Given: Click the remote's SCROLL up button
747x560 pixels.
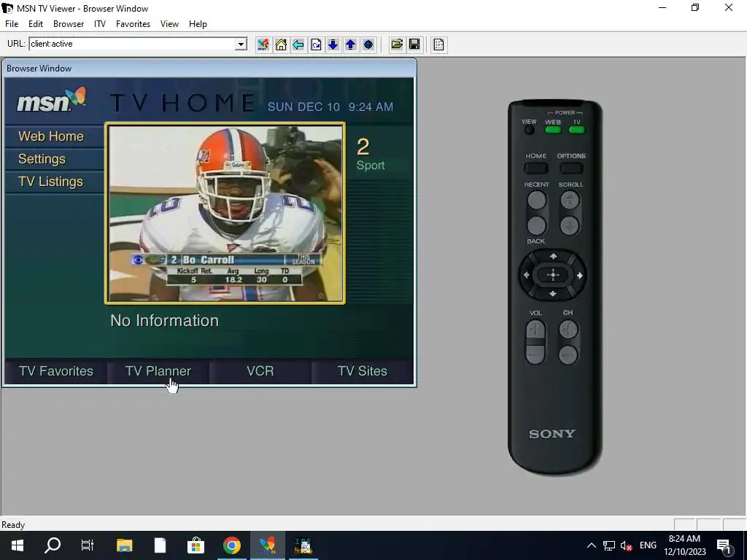Looking at the screenshot, I should (570, 200).
